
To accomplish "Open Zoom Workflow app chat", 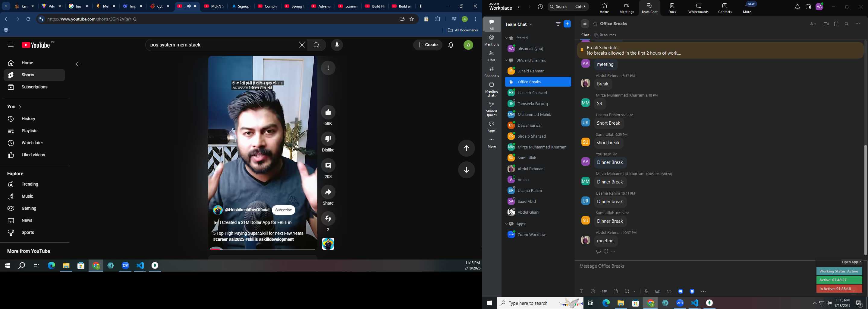I will click(538, 235).
